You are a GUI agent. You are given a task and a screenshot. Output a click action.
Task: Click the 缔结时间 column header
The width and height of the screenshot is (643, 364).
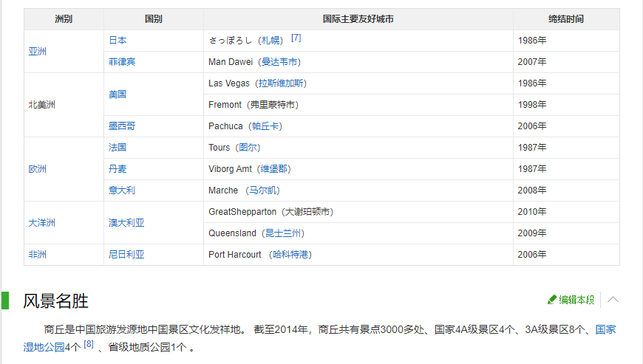click(x=566, y=19)
